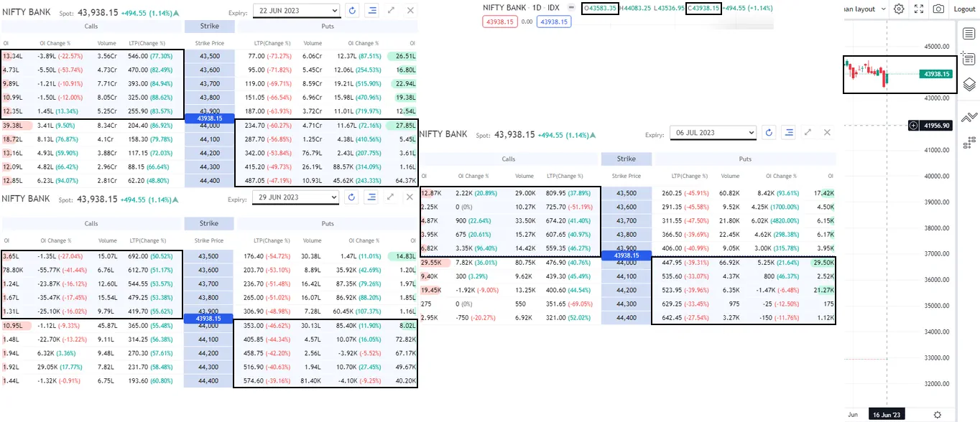Open list menu icon in 29 JUN 2023 panel
This screenshot has height=422, width=980.
tap(371, 197)
